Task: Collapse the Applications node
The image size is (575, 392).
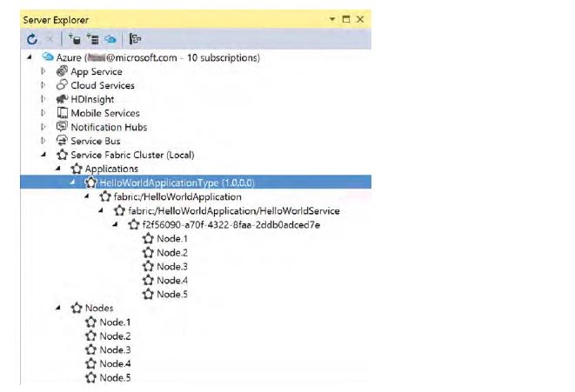Action: pyautogui.click(x=58, y=169)
